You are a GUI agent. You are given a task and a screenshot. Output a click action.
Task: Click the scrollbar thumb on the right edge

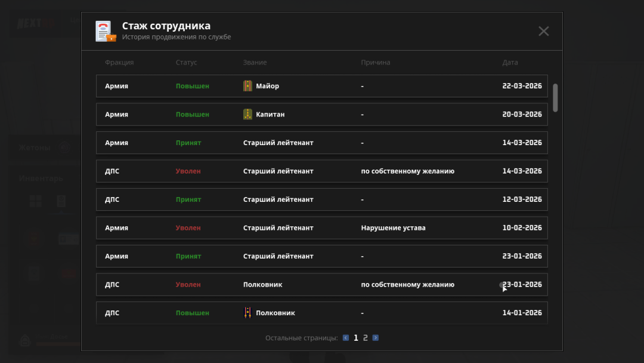555,99
